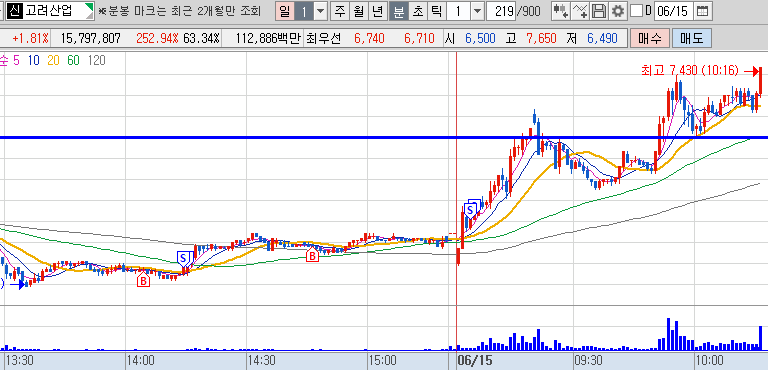Open the calendar date picker icon
The image size is (768, 370).
[x=702, y=11]
